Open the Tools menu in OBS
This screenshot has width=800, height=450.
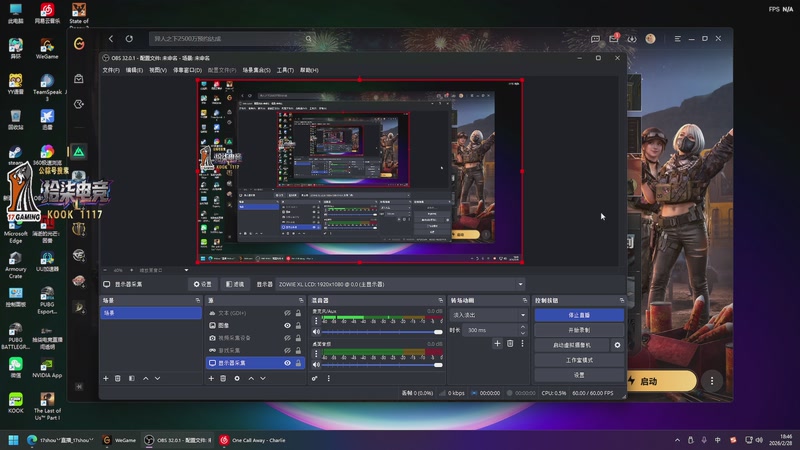(285, 70)
